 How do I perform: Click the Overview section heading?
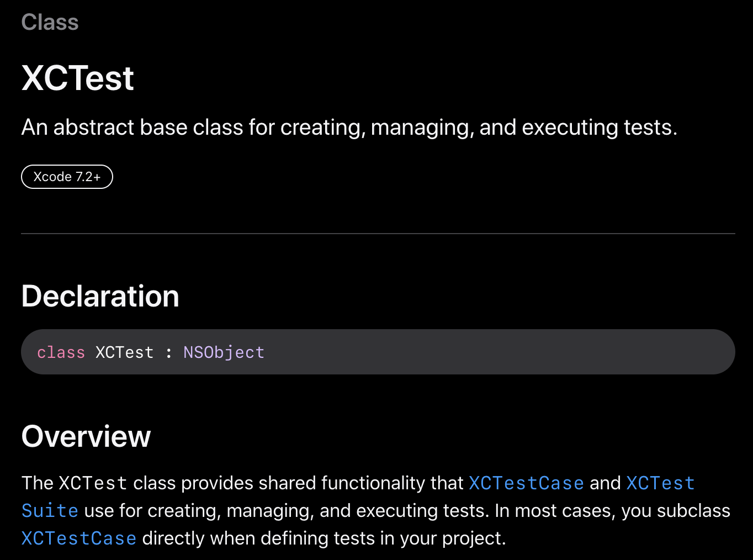(x=86, y=436)
